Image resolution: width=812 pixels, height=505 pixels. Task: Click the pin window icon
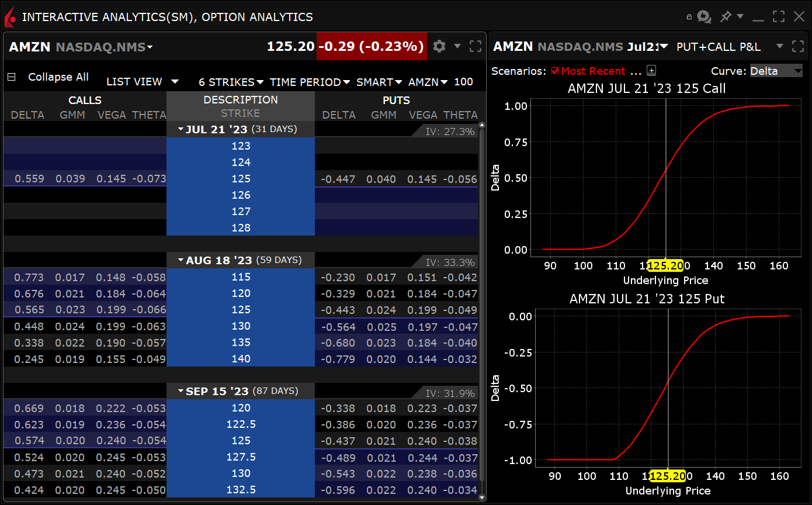726,17
